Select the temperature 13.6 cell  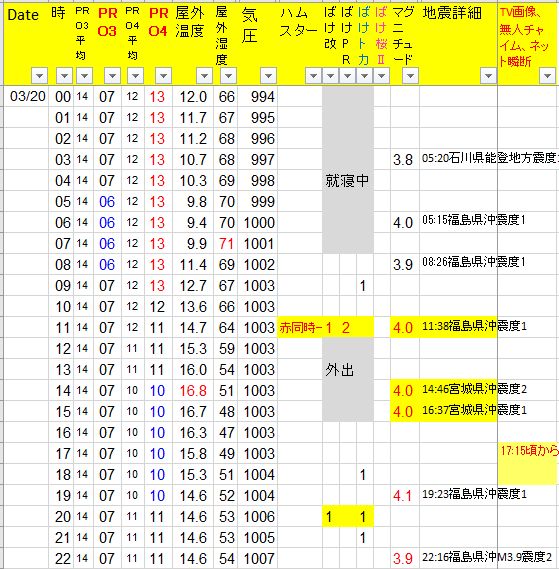pos(193,307)
